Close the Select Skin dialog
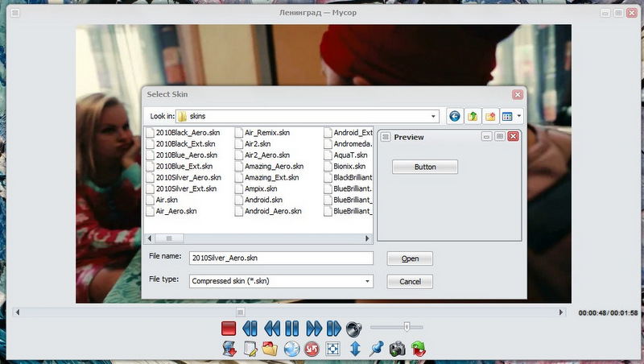Image resolution: width=644 pixels, height=364 pixels. point(518,94)
